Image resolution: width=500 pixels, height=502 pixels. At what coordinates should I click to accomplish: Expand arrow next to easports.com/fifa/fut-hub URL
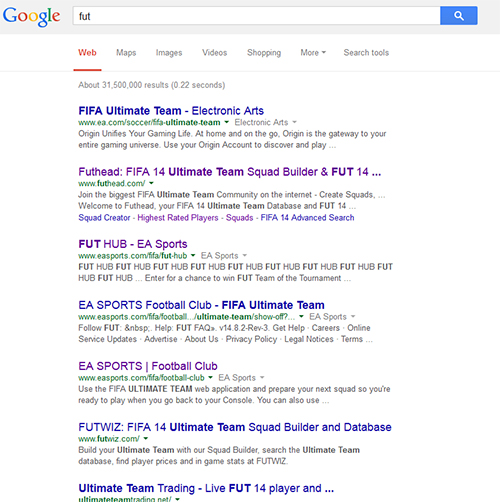click(193, 256)
